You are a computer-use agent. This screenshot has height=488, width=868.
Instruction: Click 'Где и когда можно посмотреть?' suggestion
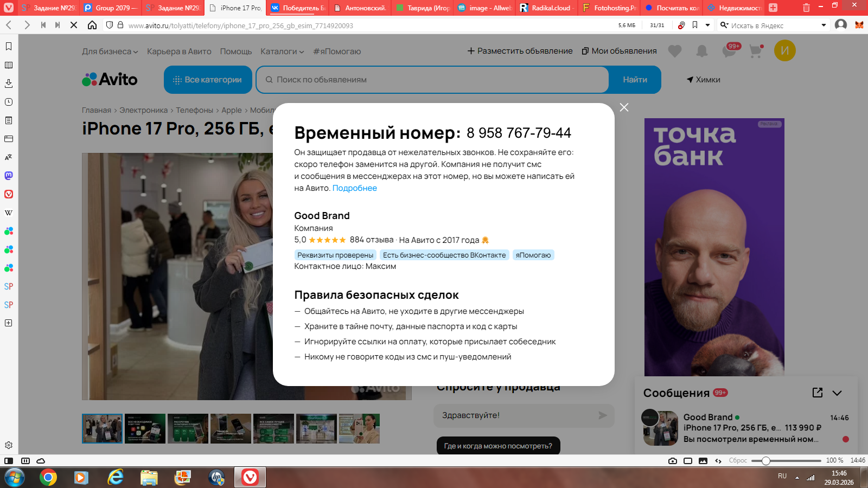tap(498, 446)
